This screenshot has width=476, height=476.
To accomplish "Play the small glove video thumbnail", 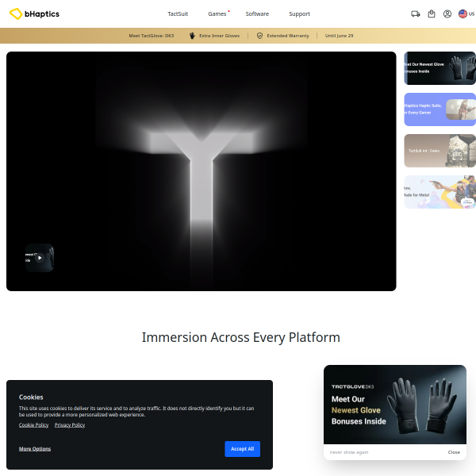I will pos(40,258).
